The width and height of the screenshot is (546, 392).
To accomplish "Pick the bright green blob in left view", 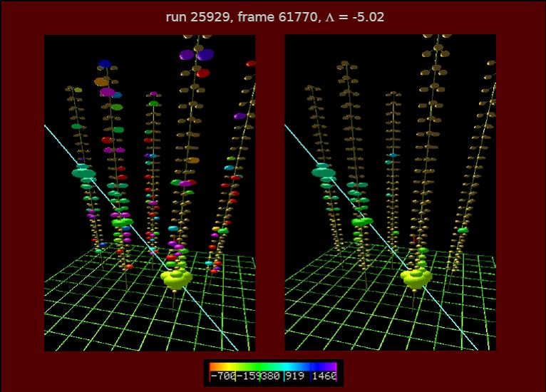I will (x=122, y=222).
